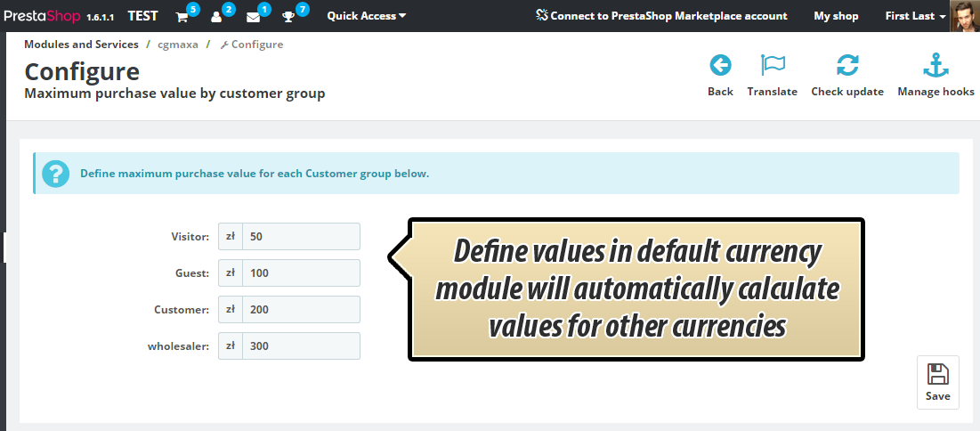Select the wholesaler maximum value field
Image resolution: width=980 pixels, height=431 pixels.
click(x=301, y=346)
